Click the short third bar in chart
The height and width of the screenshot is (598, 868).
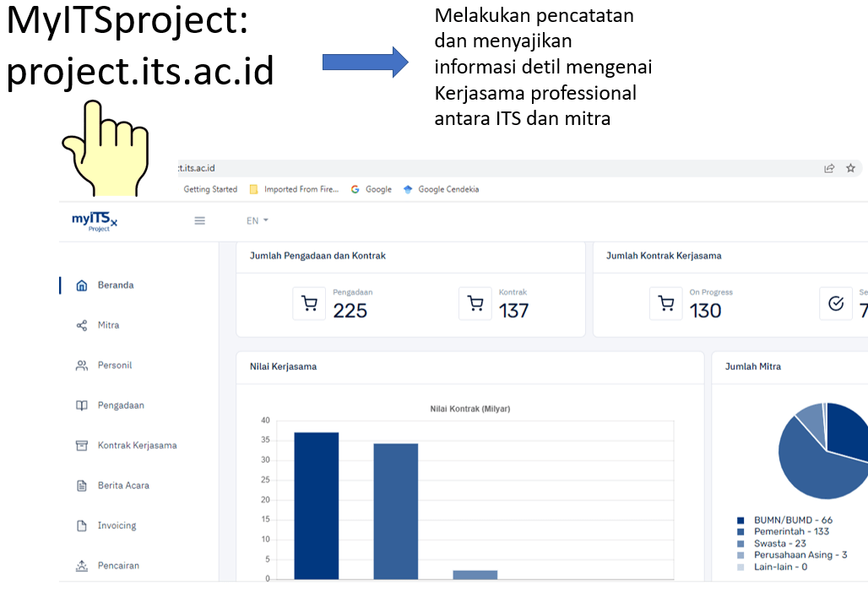coord(475,574)
